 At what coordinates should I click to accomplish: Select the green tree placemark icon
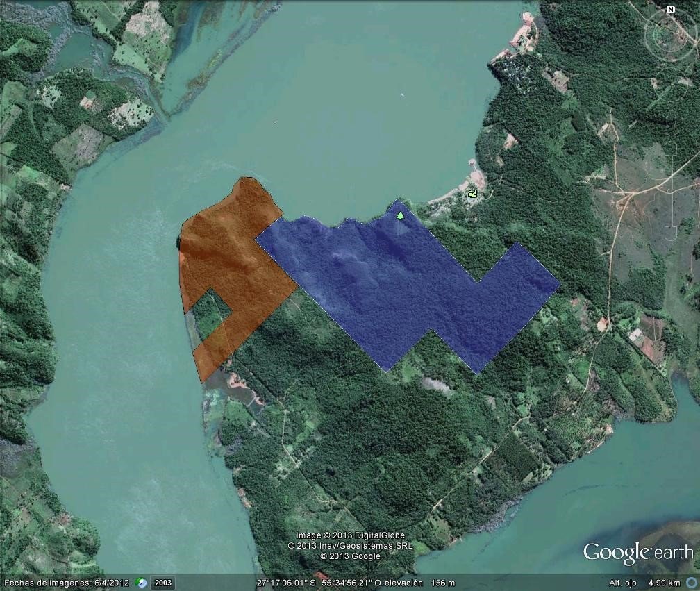point(401,216)
